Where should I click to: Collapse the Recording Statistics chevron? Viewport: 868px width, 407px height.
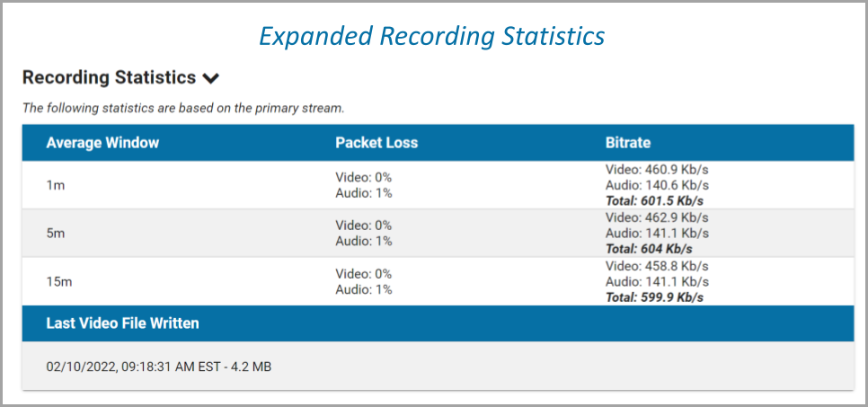[x=212, y=79]
